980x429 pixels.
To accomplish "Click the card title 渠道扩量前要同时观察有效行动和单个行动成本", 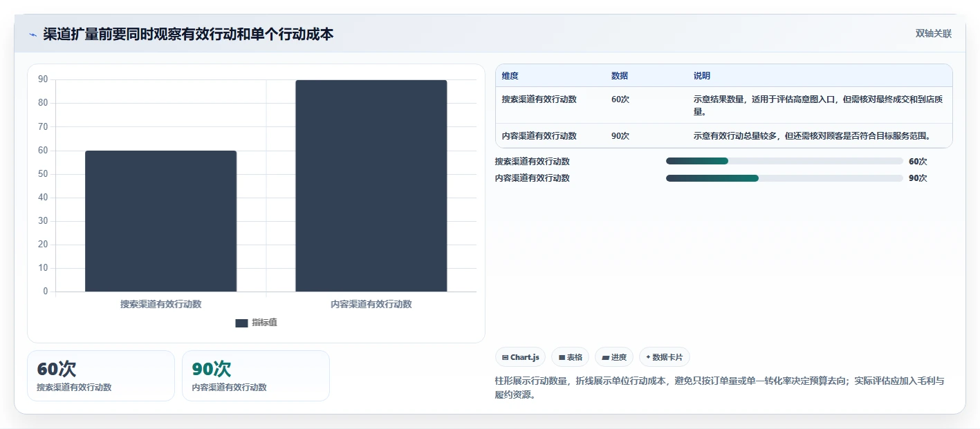I will pos(188,35).
